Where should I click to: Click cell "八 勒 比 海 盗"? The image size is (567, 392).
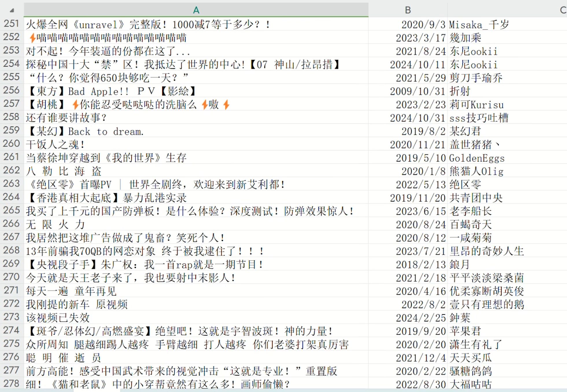[196, 171]
